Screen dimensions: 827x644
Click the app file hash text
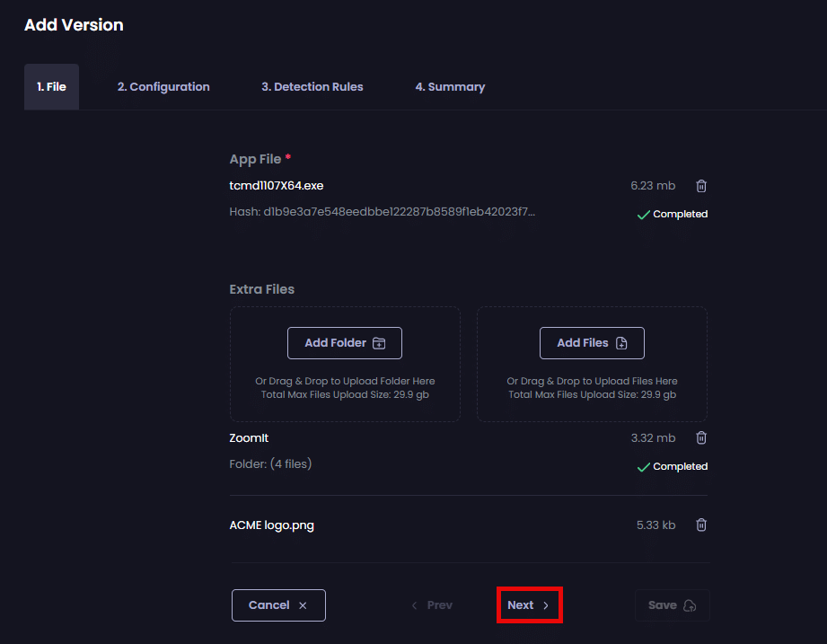tap(383, 213)
